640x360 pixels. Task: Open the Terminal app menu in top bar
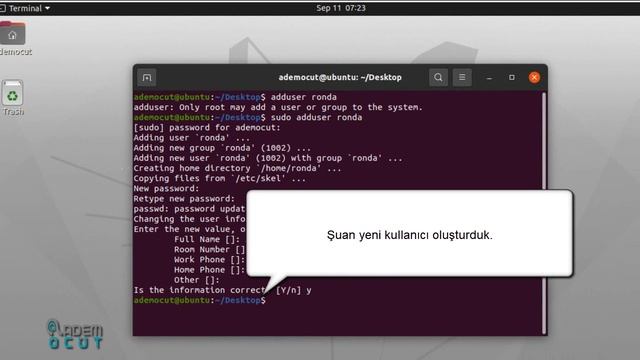(25, 8)
